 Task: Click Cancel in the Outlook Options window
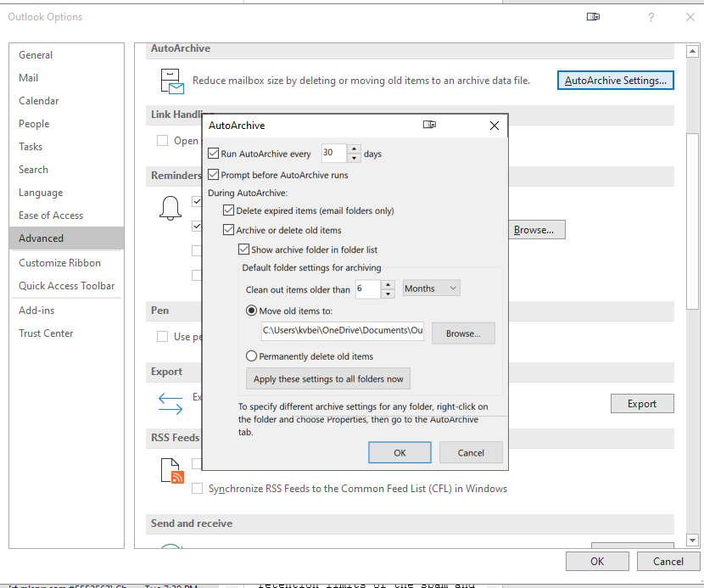coord(668,562)
